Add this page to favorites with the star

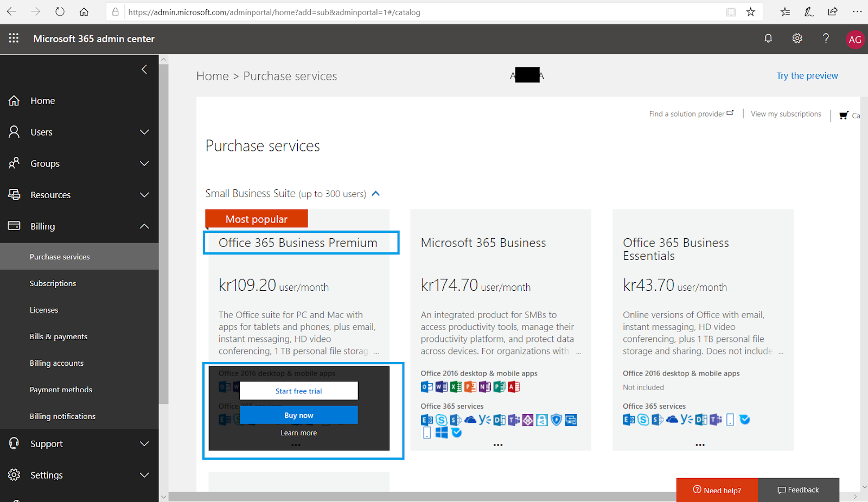[750, 12]
